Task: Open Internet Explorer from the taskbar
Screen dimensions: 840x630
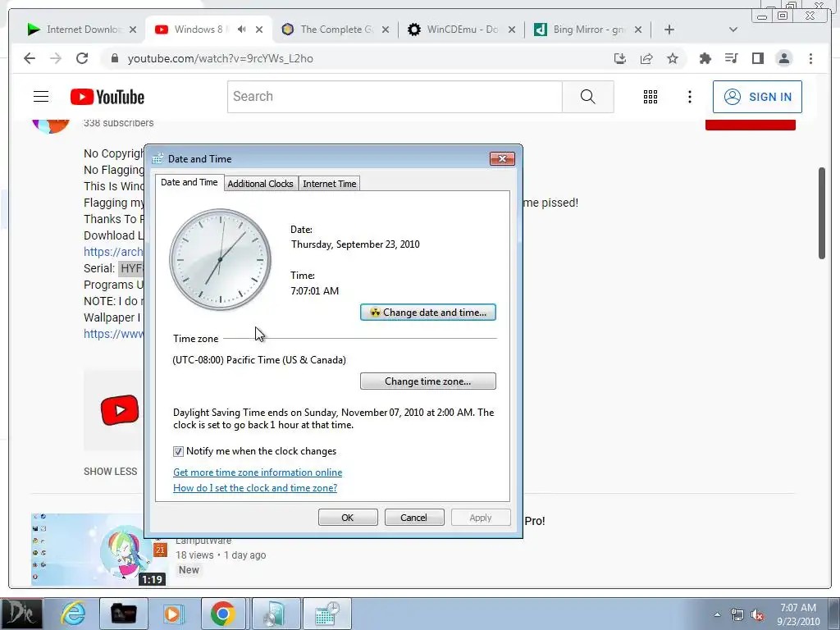Action: pos(73,614)
